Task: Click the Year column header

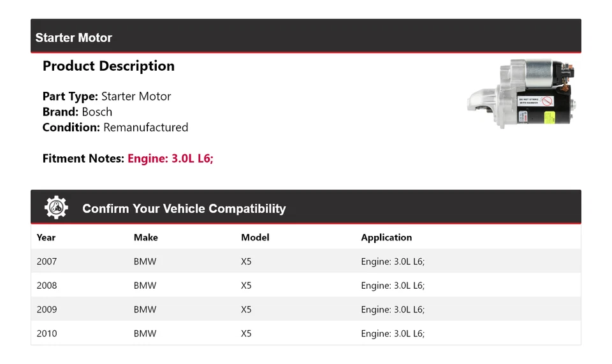Action: tap(46, 238)
